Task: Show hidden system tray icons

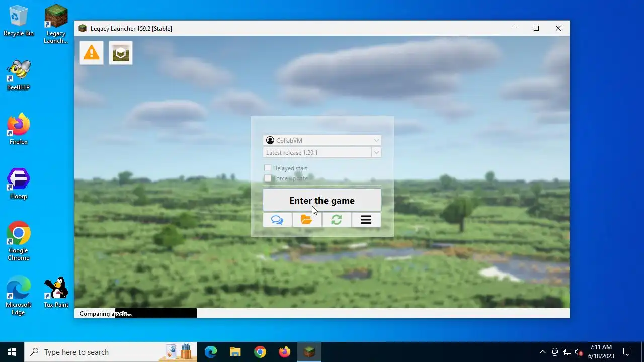Action: pyautogui.click(x=542, y=352)
